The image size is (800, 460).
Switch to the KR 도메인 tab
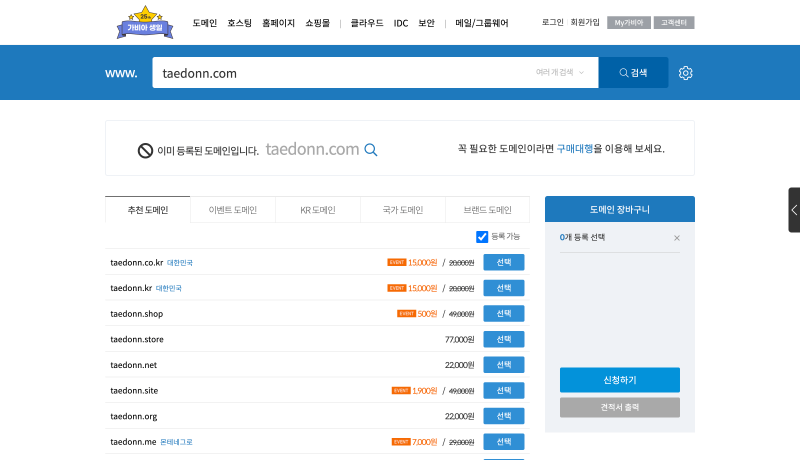(x=318, y=210)
